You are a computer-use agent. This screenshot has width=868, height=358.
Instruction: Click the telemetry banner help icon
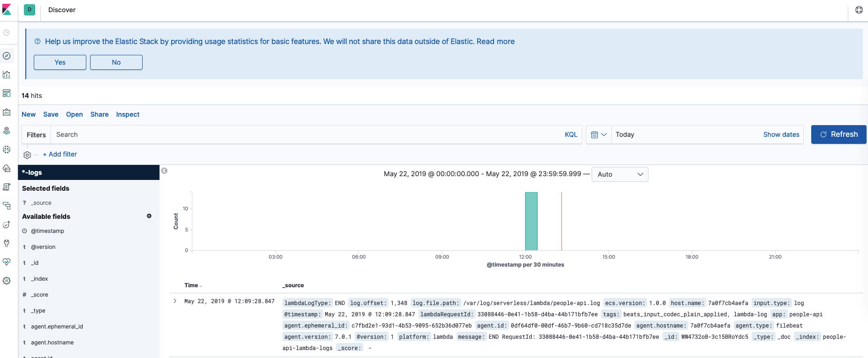(x=38, y=42)
